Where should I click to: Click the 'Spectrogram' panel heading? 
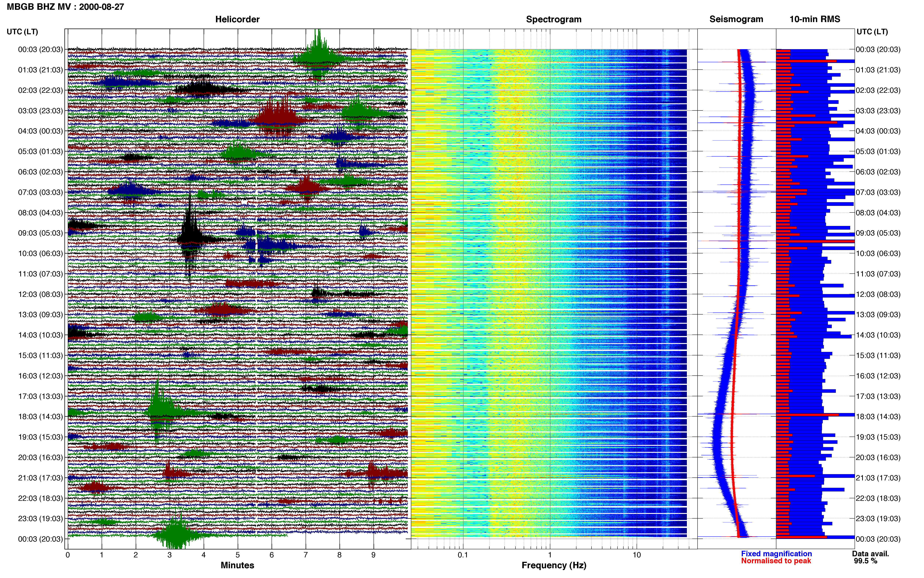click(x=554, y=19)
